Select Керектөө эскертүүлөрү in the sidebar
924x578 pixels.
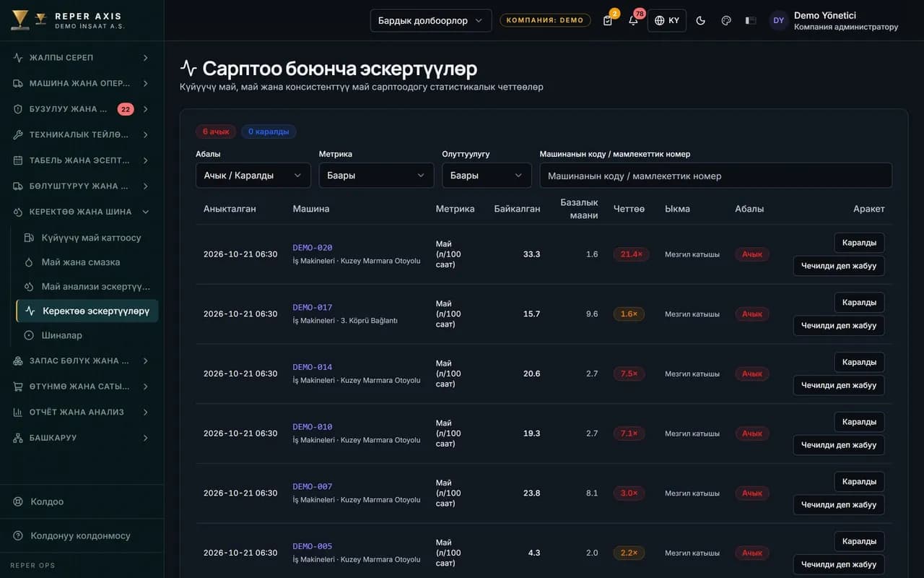[x=87, y=311]
